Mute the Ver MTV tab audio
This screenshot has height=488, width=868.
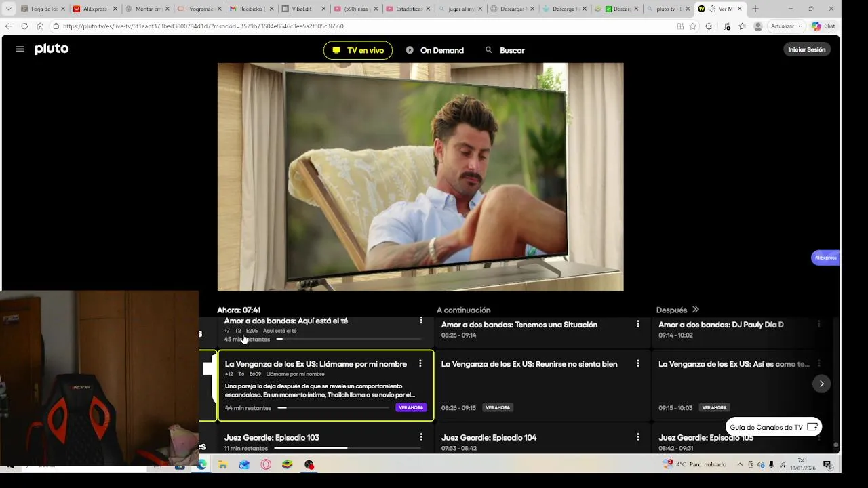point(711,9)
